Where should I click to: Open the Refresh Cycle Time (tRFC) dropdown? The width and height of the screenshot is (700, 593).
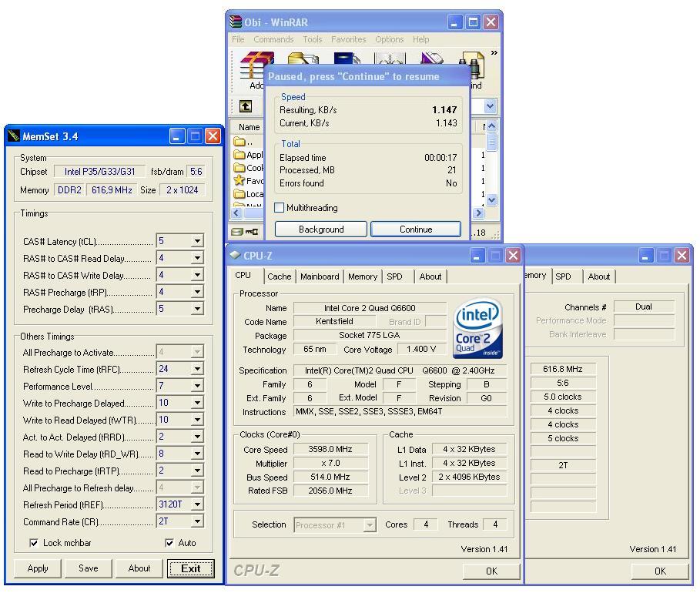pos(197,369)
